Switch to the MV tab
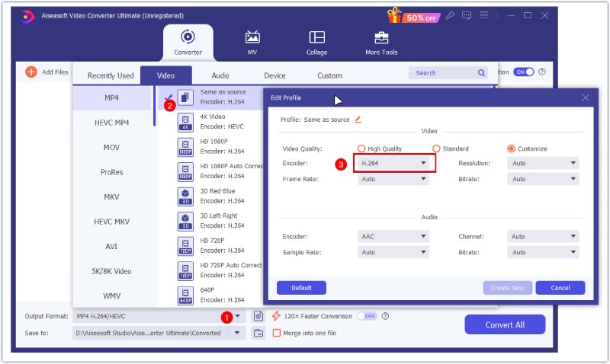 [252, 43]
